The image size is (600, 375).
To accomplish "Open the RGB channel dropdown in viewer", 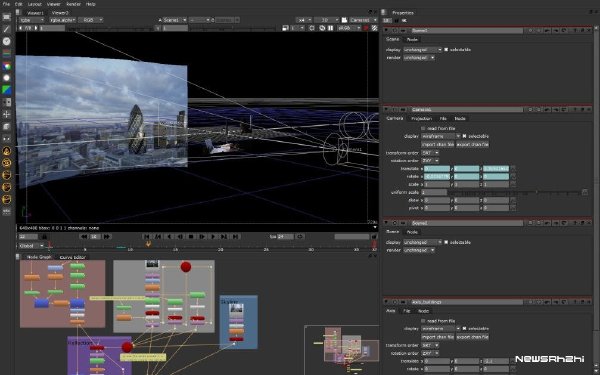I will tap(91, 20).
